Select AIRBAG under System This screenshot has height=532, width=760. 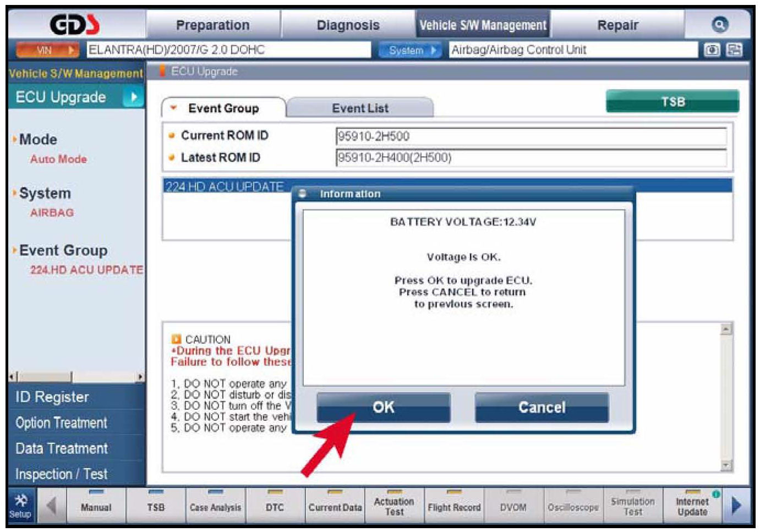[x=52, y=212]
